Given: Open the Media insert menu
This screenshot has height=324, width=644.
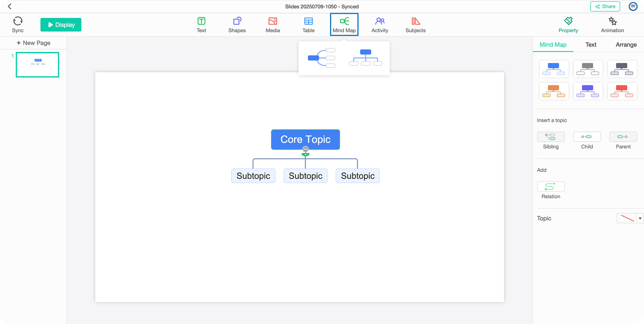Looking at the screenshot, I should coord(272,25).
